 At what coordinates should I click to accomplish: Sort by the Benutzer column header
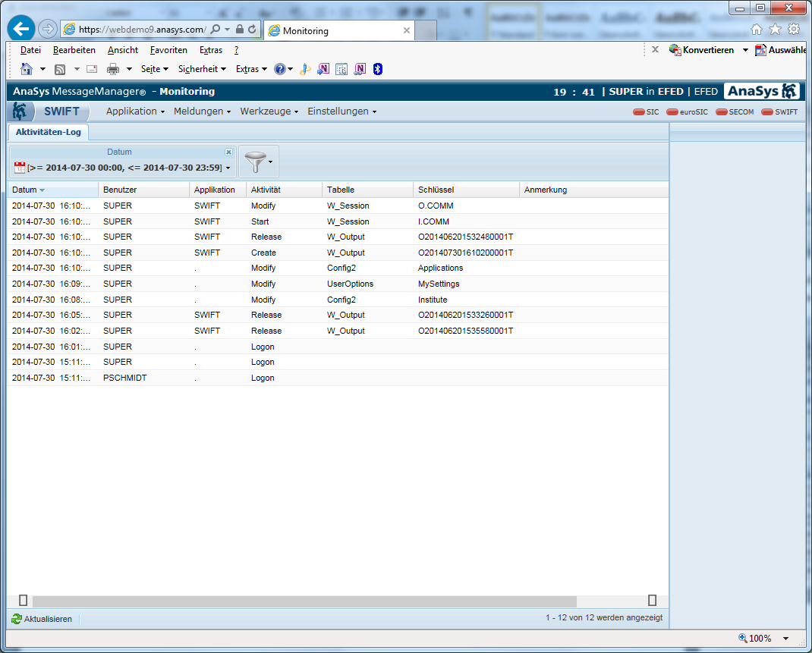pos(143,190)
